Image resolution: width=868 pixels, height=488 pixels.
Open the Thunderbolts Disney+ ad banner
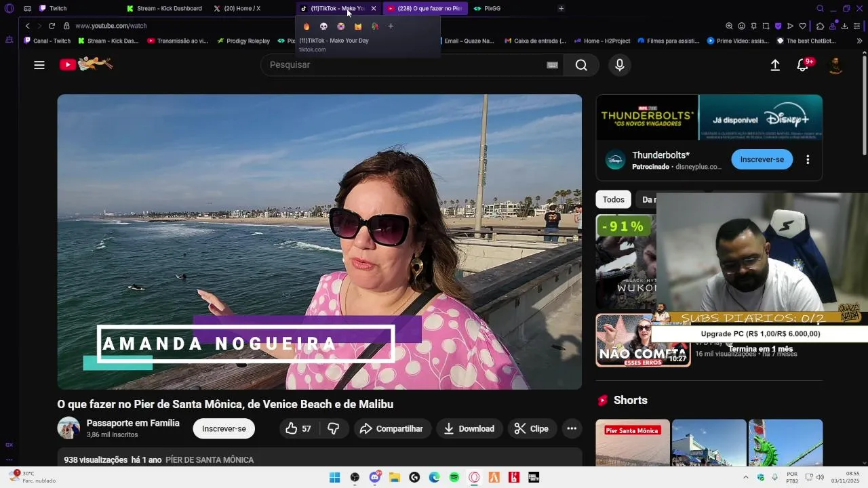click(x=709, y=117)
